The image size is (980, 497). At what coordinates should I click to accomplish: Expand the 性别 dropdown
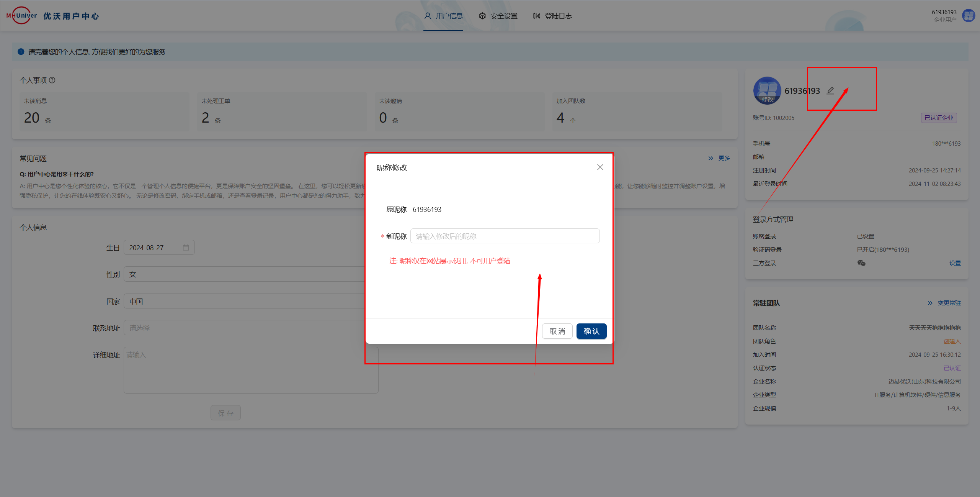point(245,274)
